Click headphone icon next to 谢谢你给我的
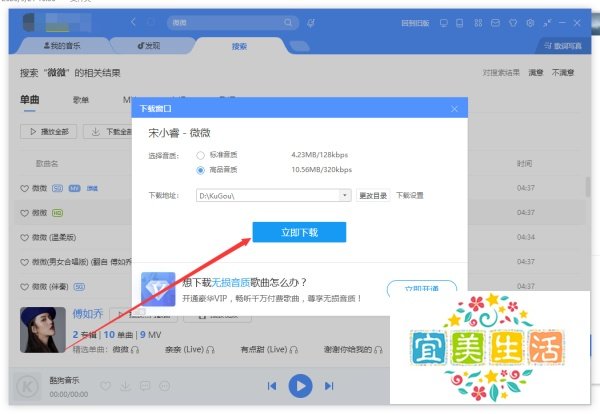 coord(378,349)
